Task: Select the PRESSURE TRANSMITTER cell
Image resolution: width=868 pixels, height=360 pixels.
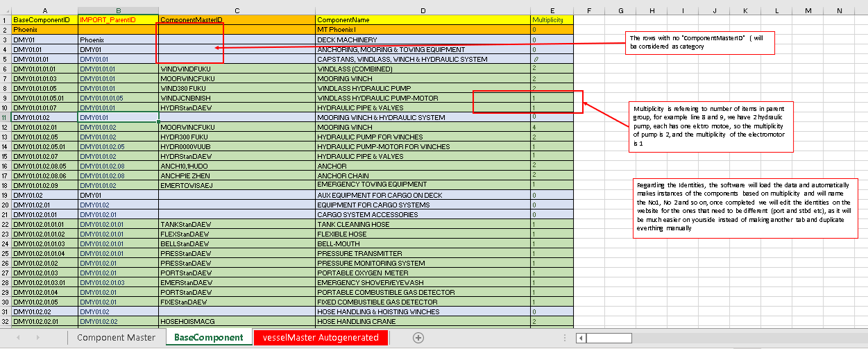Action: click(423, 253)
